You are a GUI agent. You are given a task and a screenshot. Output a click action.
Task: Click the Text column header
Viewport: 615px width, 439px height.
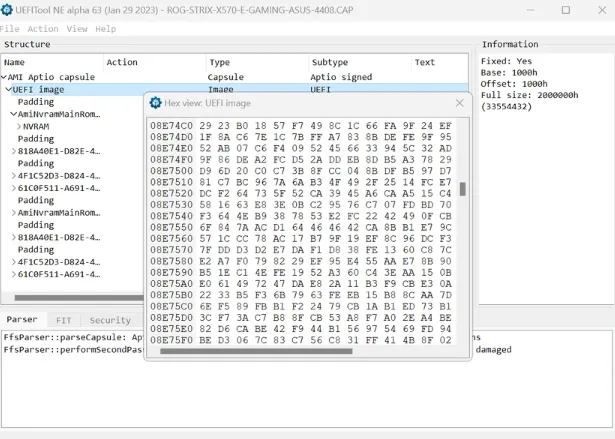point(439,62)
